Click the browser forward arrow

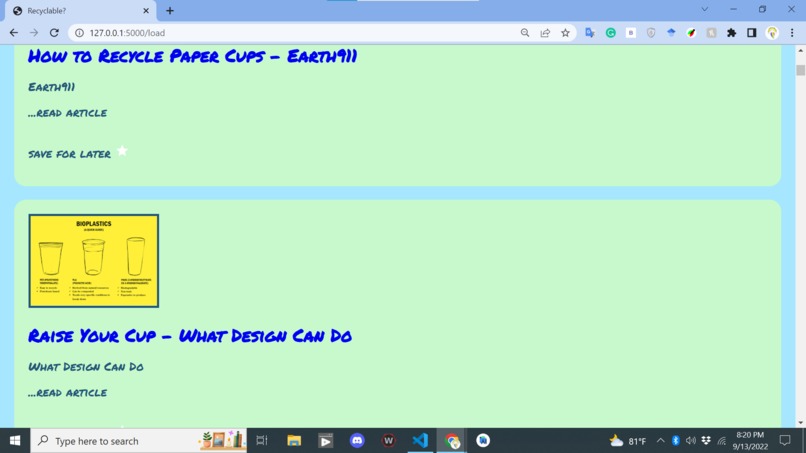[x=34, y=33]
